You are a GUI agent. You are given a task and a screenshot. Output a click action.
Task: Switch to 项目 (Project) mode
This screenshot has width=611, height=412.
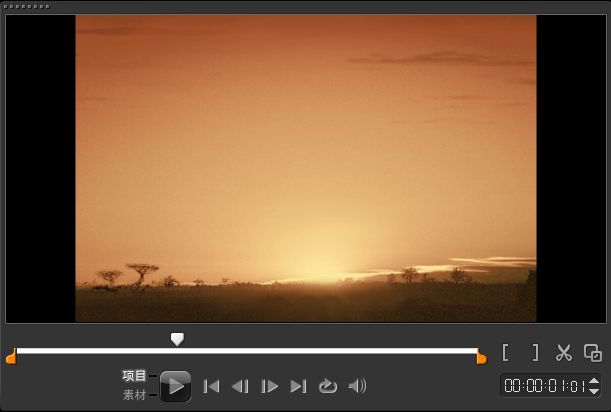point(134,376)
